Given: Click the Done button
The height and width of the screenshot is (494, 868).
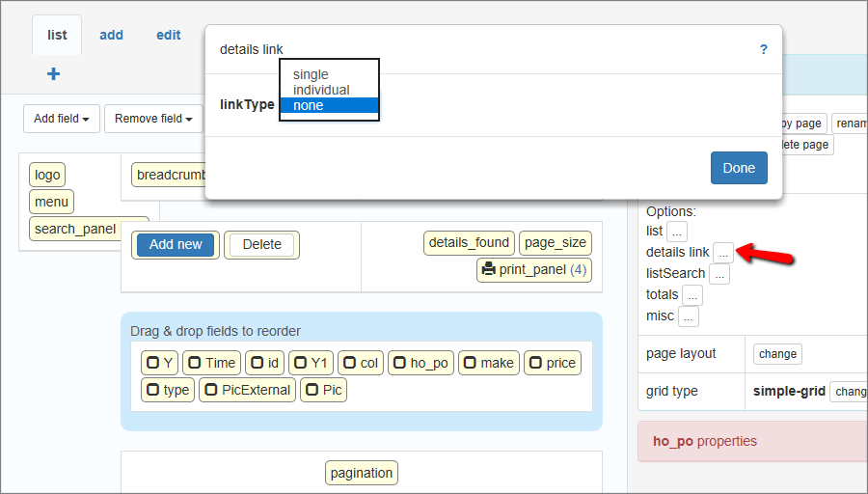Looking at the screenshot, I should [x=739, y=168].
